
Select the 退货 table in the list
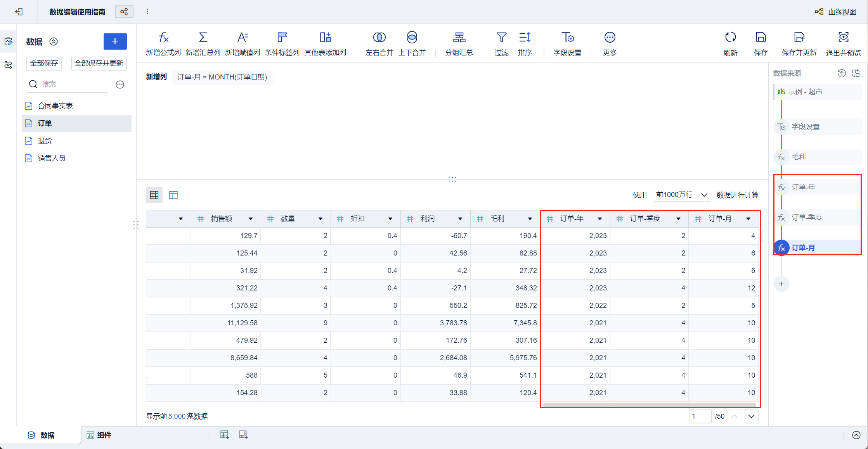(x=45, y=141)
